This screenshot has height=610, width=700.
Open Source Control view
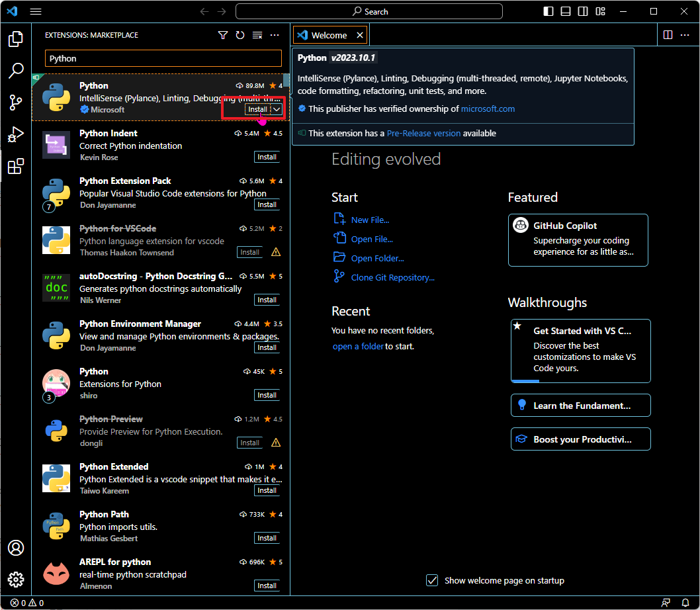tap(16, 103)
